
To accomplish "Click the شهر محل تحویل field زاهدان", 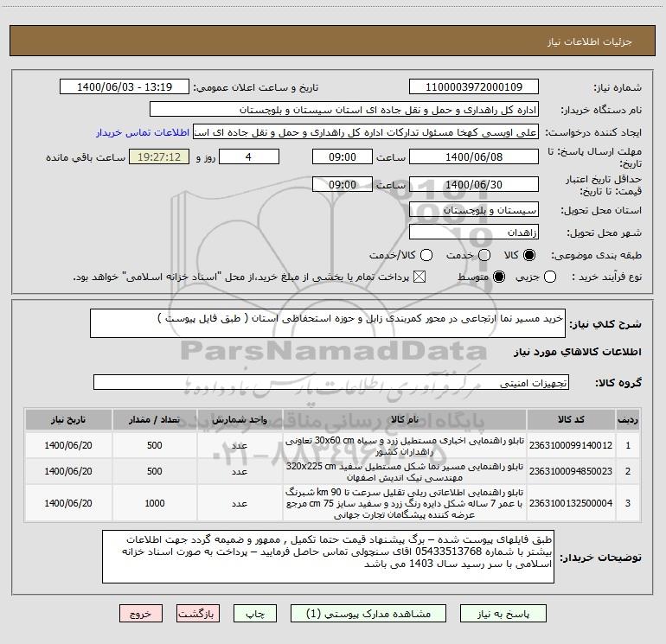I will coord(474,232).
